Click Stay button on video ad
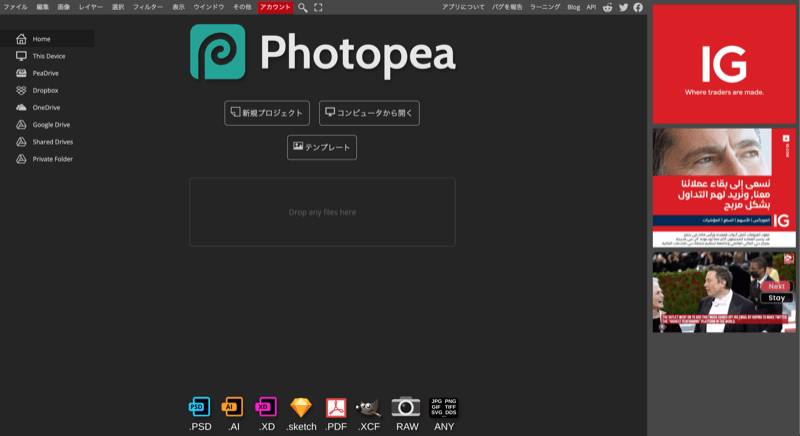The image size is (800, 436). point(777,298)
